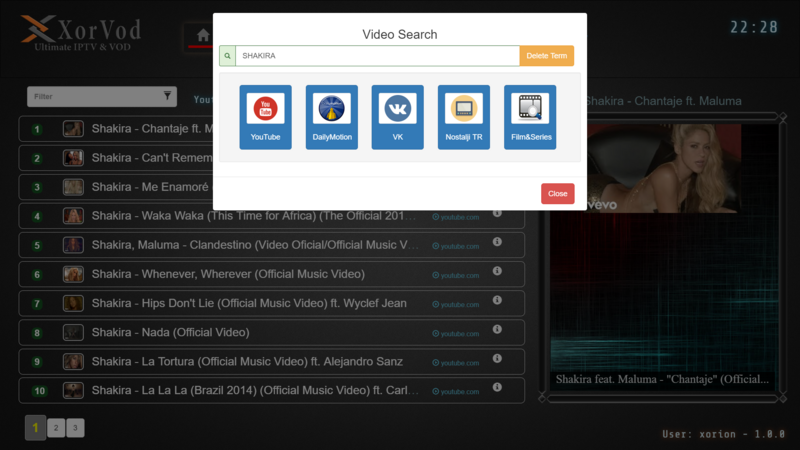
Task: Show info for Whenever, Wherever row
Action: 497,271
